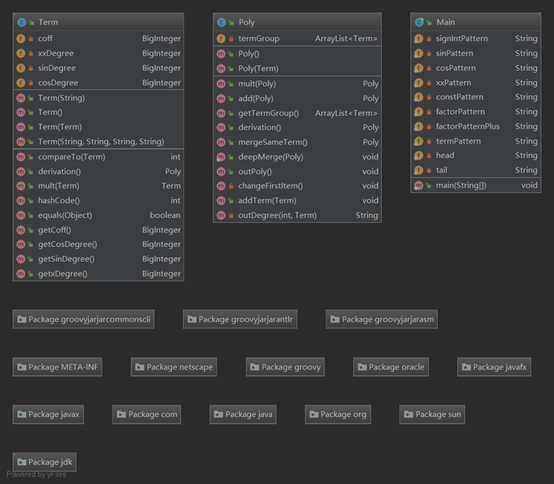Click the folder icon in Package oracle node
Screen dimensions: 554x484
point(362,367)
